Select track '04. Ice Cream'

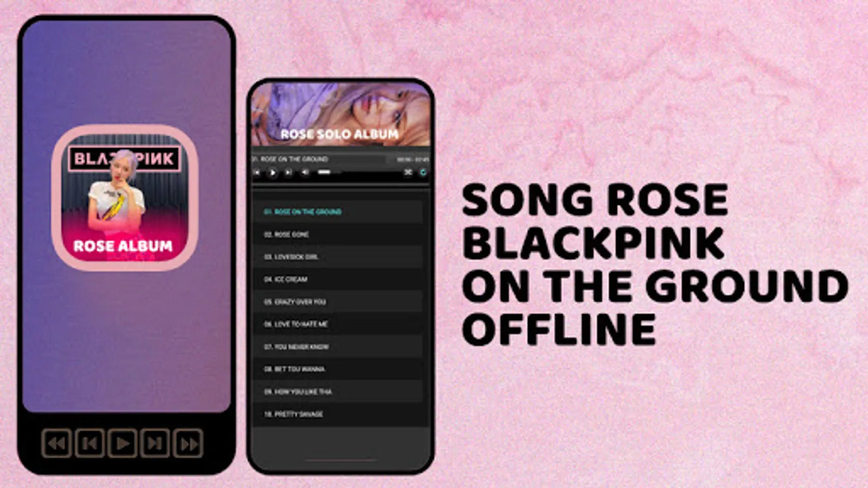pos(338,279)
